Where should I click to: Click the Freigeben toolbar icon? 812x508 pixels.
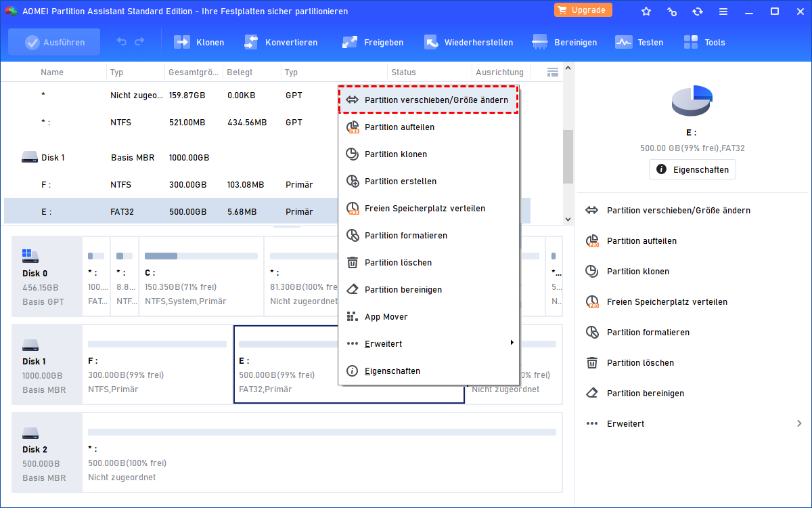tap(373, 42)
